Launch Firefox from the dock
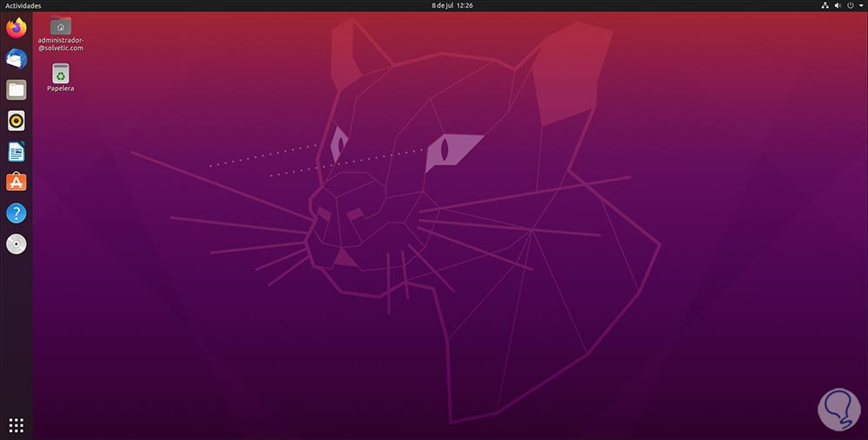Screen dimensions: 868x440 16,28
